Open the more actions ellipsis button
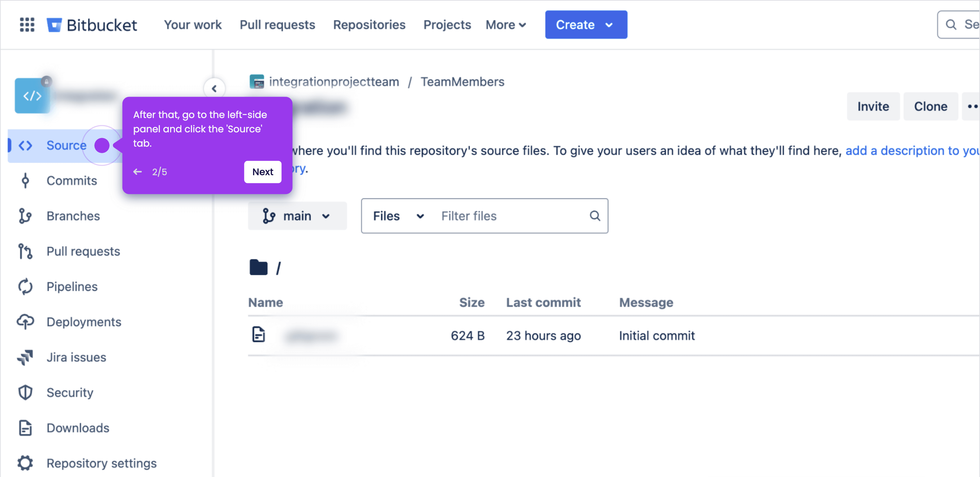The width and height of the screenshot is (980, 477). tap(970, 106)
